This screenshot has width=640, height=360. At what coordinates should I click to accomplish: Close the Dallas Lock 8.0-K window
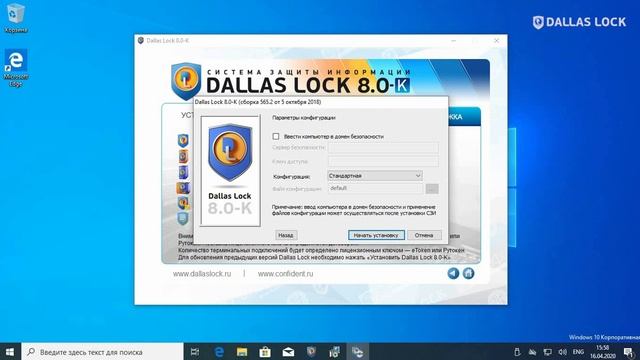pos(496,40)
